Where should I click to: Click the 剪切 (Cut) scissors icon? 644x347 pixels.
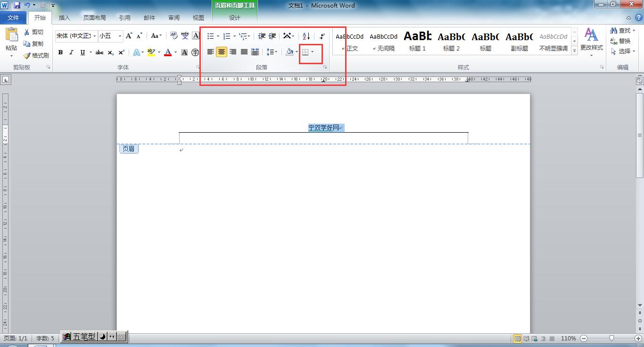point(26,32)
